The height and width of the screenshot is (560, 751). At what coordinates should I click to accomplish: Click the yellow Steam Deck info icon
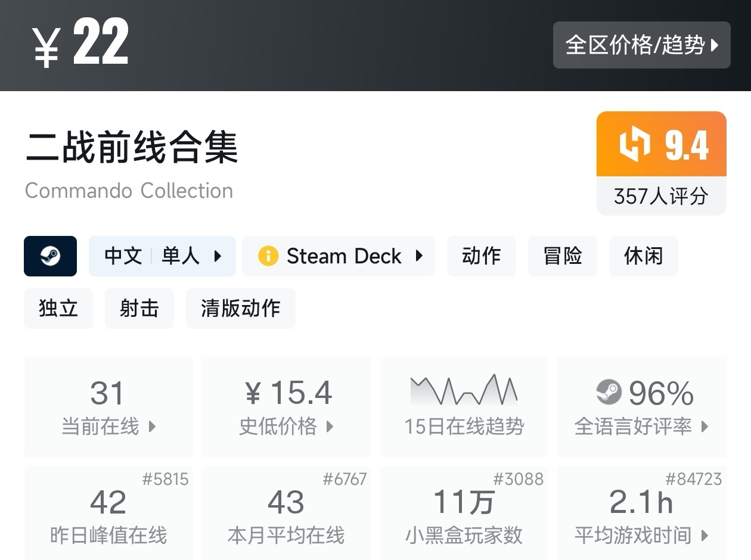click(268, 256)
